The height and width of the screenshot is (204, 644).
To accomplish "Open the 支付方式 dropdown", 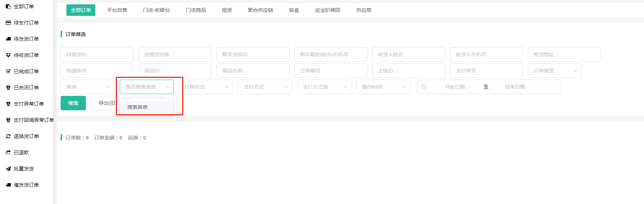I will tap(265, 87).
